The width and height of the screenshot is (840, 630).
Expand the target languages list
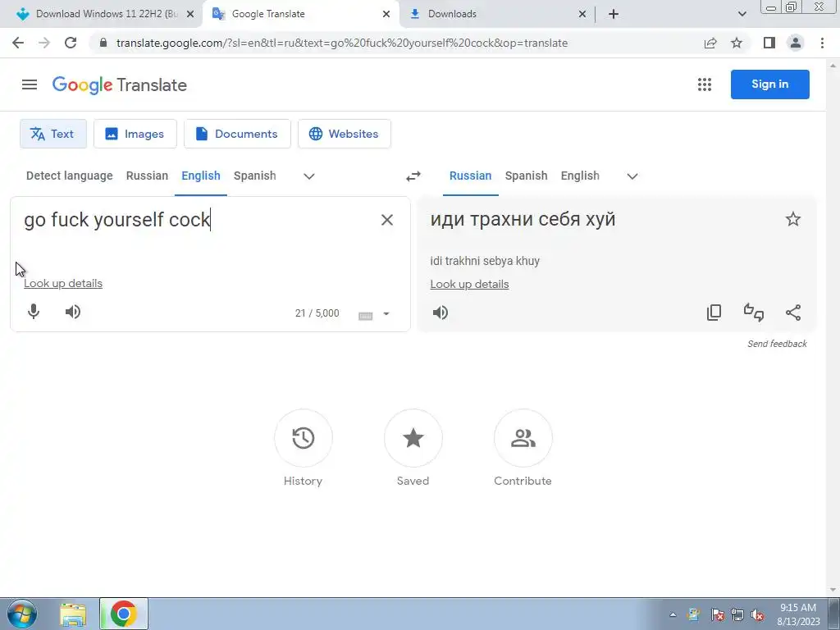point(632,176)
